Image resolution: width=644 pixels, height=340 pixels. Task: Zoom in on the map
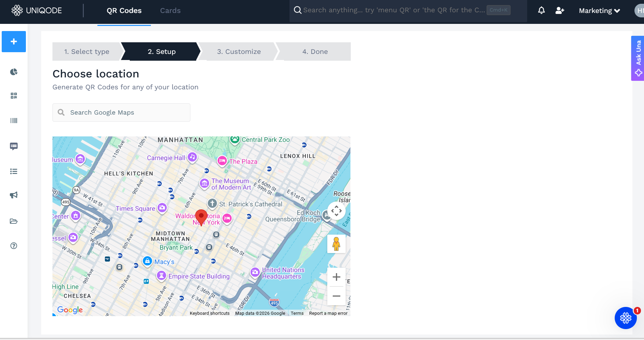click(x=336, y=277)
